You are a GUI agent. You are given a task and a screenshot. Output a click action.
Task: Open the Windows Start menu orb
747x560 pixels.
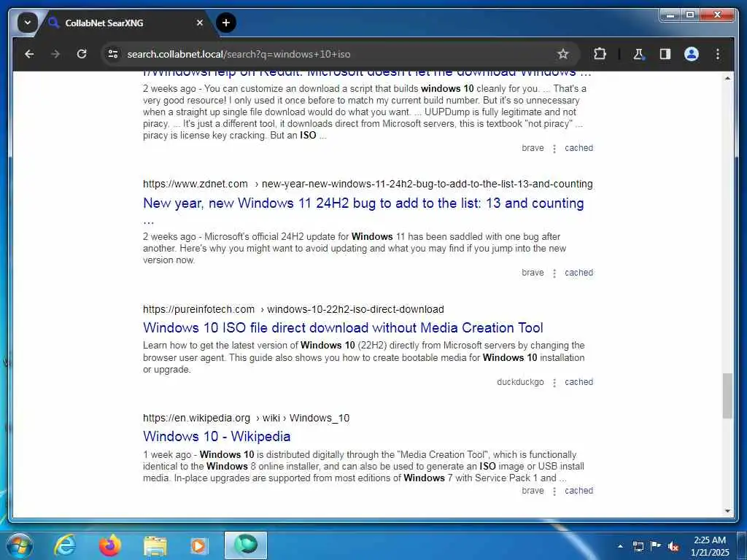19,545
